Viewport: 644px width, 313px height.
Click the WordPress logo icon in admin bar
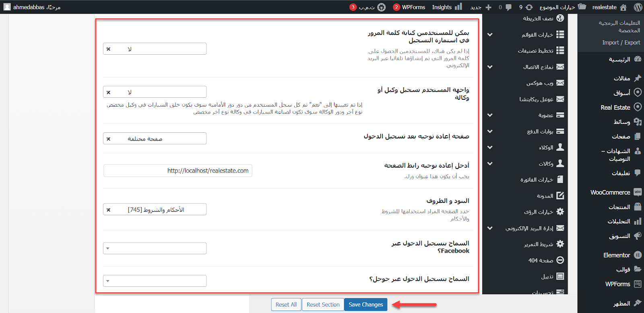tap(638, 7)
